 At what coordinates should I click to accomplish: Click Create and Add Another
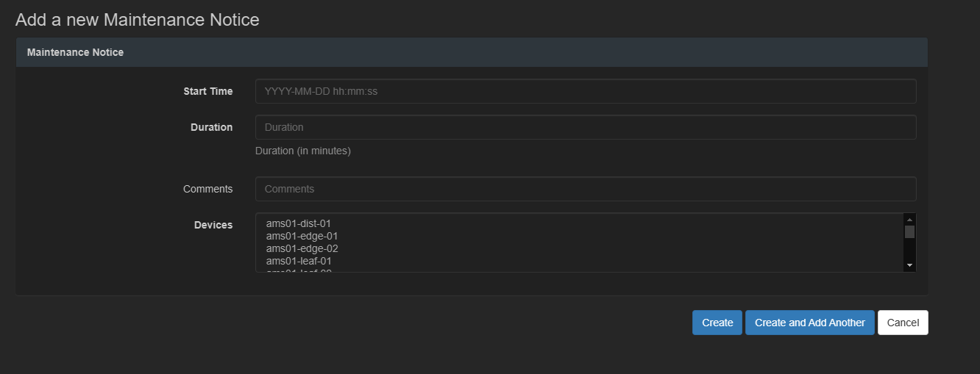pyautogui.click(x=809, y=323)
